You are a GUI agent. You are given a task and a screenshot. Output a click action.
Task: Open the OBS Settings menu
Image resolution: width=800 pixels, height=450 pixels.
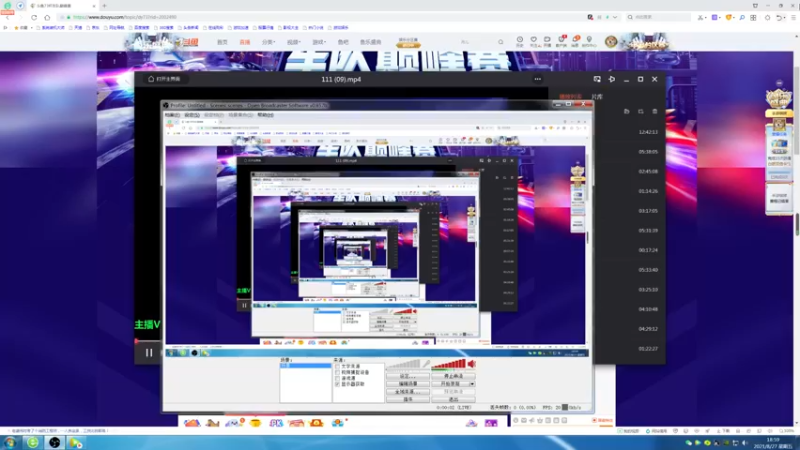(x=192, y=115)
